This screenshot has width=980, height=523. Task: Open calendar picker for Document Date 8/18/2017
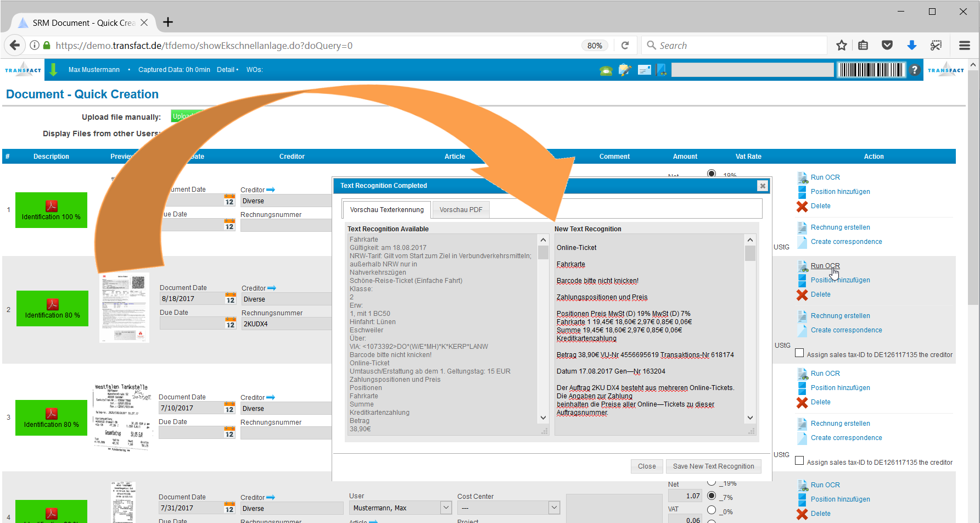[230, 299]
